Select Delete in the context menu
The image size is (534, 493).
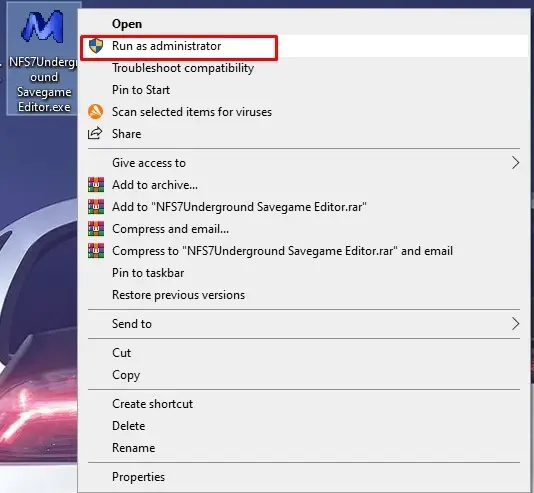coord(303,426)
